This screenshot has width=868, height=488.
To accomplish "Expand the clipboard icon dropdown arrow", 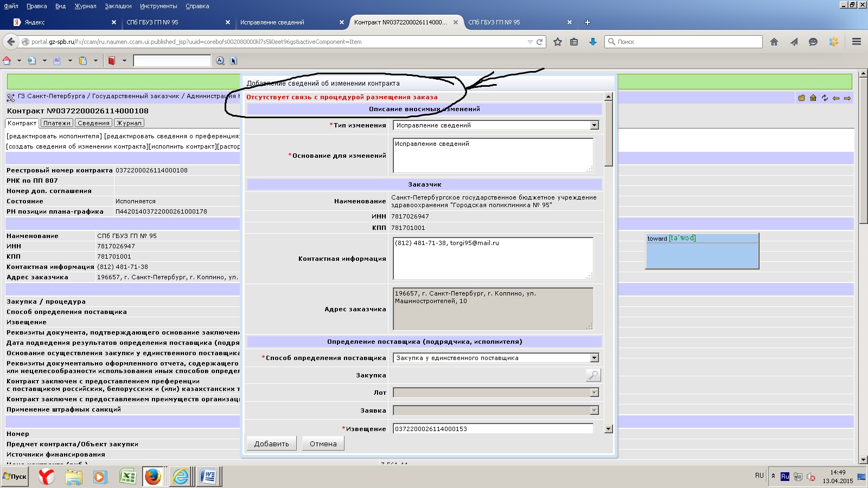I will (95, 61).
